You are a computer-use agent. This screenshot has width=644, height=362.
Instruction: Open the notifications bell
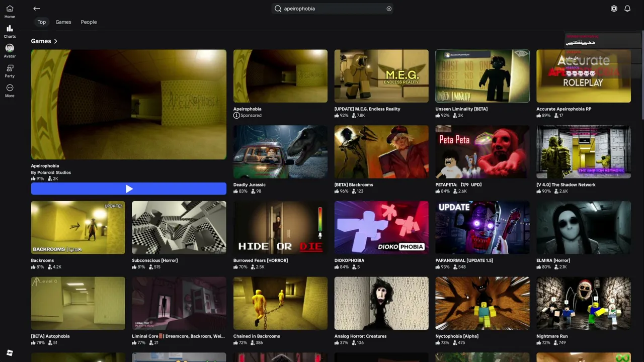[627, 9]
